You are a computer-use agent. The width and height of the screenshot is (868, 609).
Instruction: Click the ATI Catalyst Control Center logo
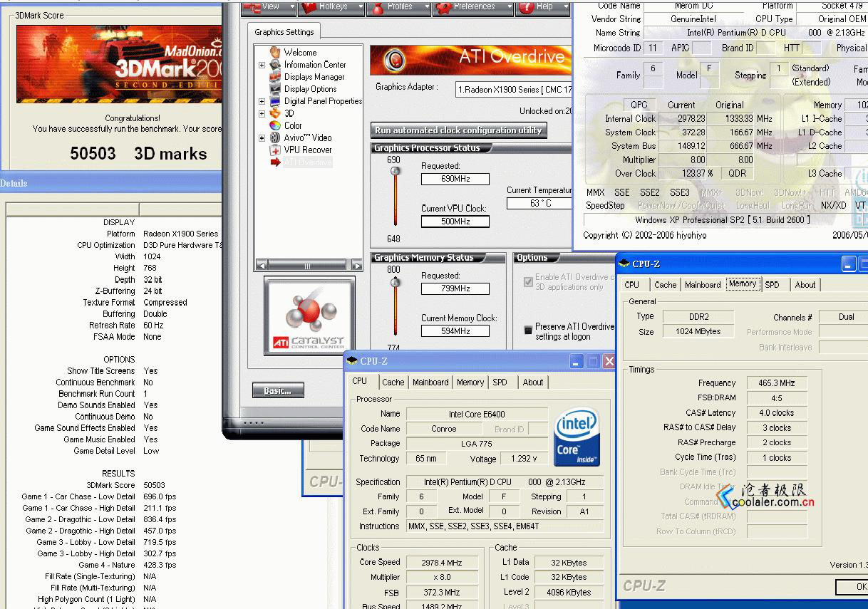[309, 316]
